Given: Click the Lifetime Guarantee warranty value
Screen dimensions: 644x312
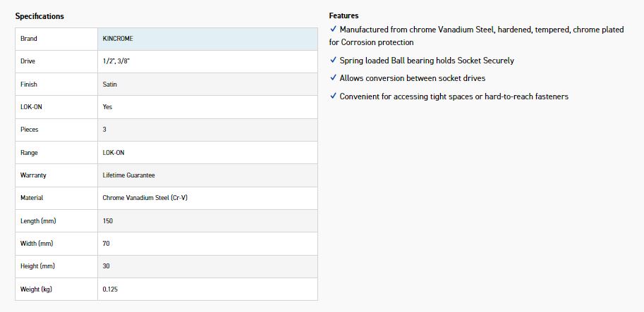Looking at the screenshot, I should pos(128,175).
